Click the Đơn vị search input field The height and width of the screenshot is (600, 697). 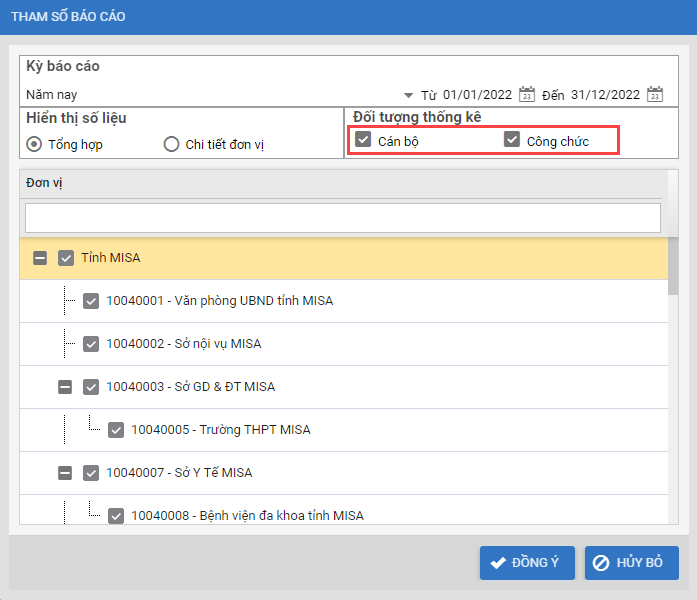point(342,218)
